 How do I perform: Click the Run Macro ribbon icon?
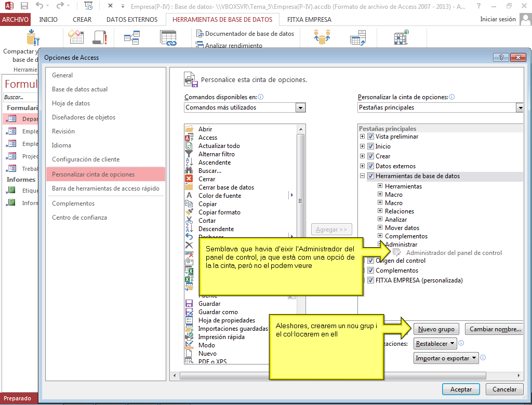point(100,37)
